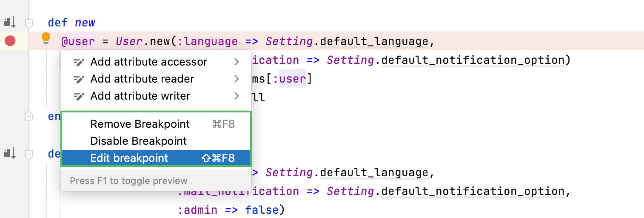Expand the Add attribute reader submenu arrow
This screenshot has height=218, width=644.
[x=237, y=79]
